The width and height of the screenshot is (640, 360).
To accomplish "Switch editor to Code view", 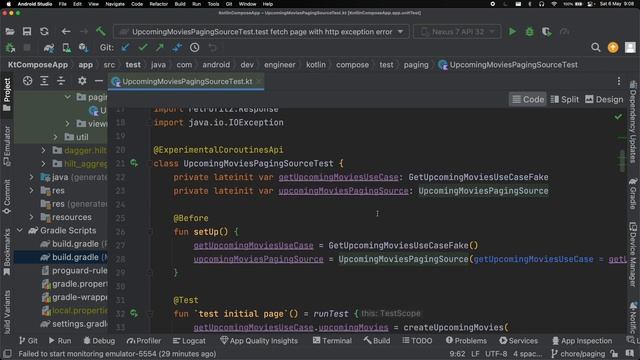I will coord(528,99).
